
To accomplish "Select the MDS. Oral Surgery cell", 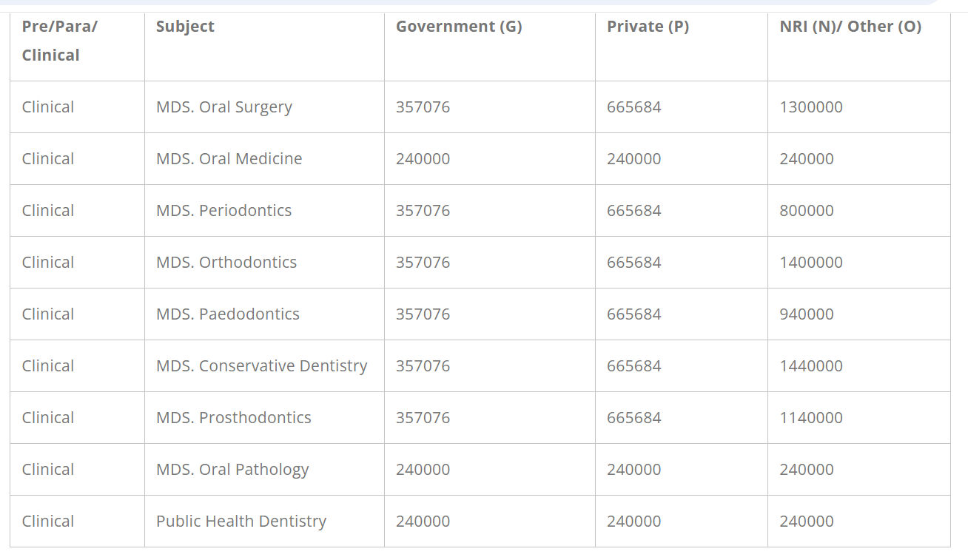I will tap(224, 107).
